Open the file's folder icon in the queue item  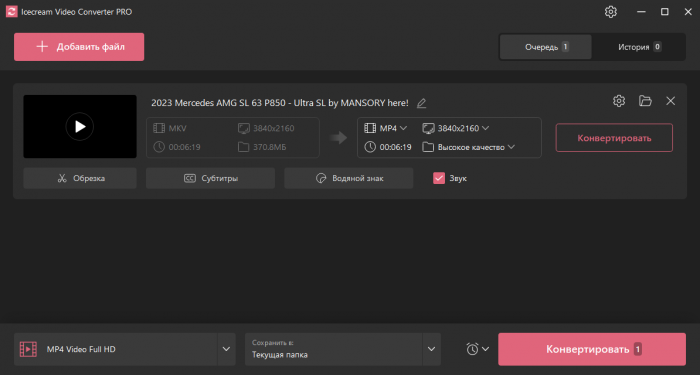click(645, 101)
